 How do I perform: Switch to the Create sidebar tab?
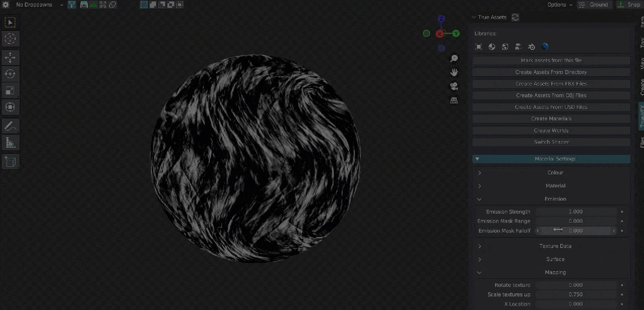point(641,87)
